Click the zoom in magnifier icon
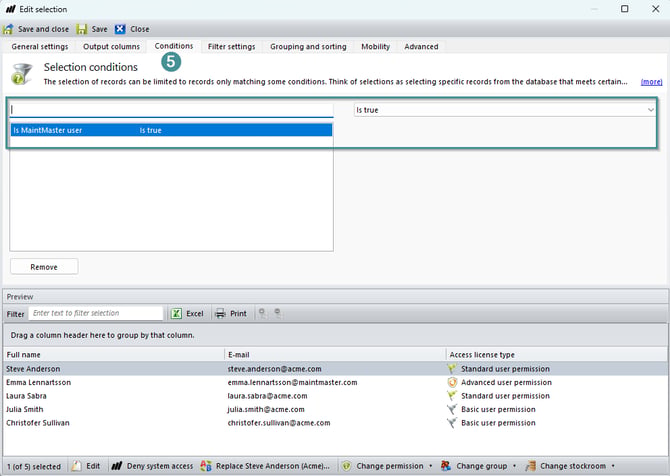 click(x=262, y=313)
